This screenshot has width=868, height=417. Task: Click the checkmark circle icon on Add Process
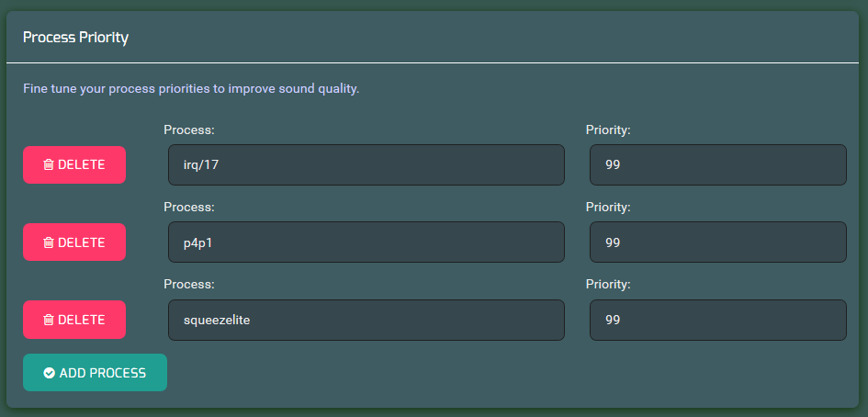click(50, 373)
